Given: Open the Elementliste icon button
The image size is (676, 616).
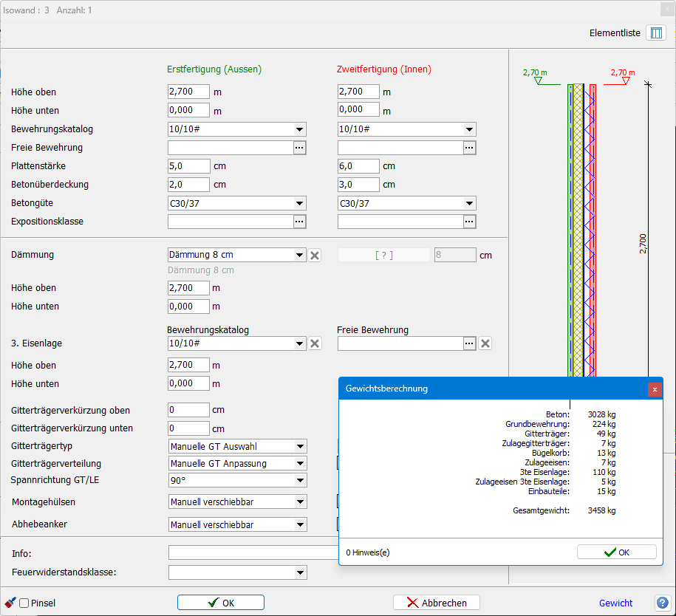Looking at the screenshot, I should click(656, 33).
